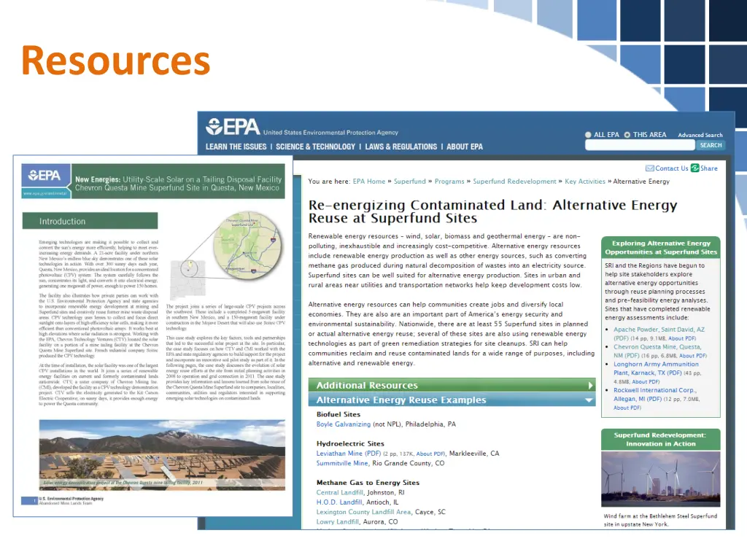Open the Leviathan Mine PDF link
The image size is (747, 560).
[341, 454]
